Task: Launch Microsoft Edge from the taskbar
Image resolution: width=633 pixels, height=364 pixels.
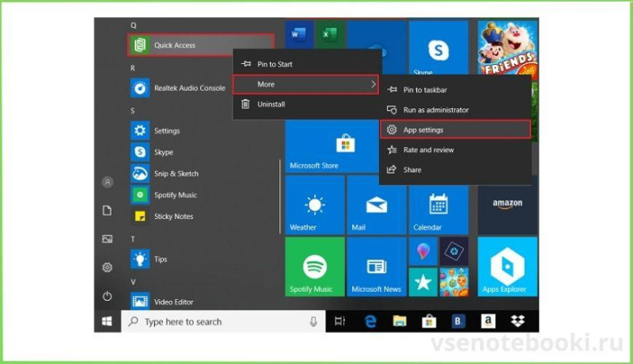Action: point(370,321)
